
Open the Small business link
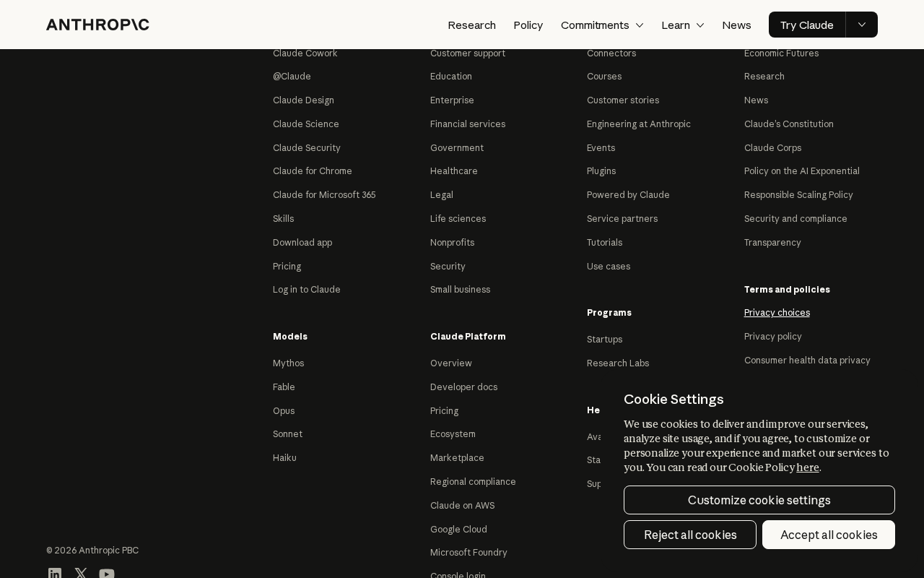[x=460, y=289]
